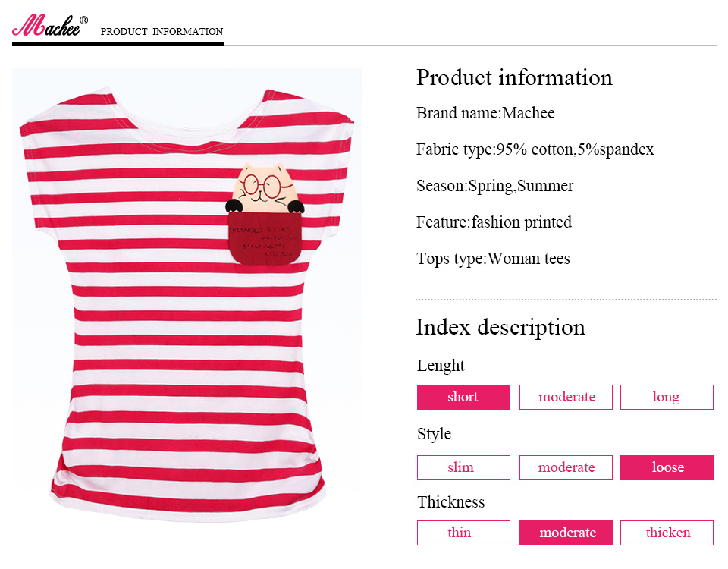The image size is (728, 569).
Task: Click the Fabric type description line
Action: coord(535,149)
